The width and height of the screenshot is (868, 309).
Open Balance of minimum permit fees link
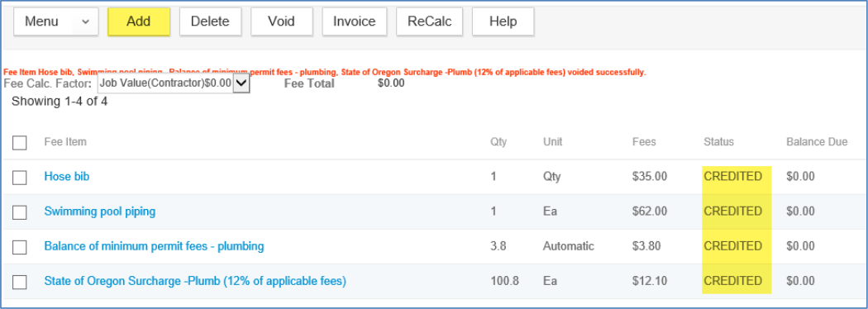tap(154, 246)
